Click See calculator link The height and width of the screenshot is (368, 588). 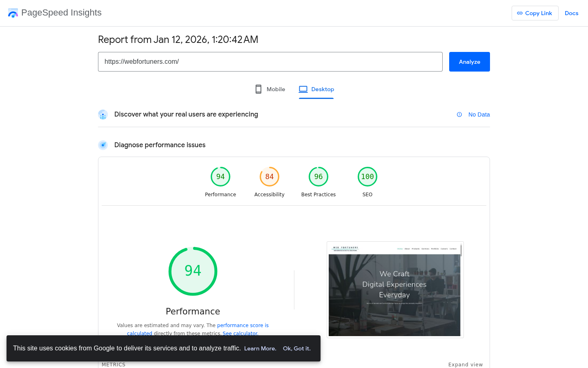coord(240,333)
